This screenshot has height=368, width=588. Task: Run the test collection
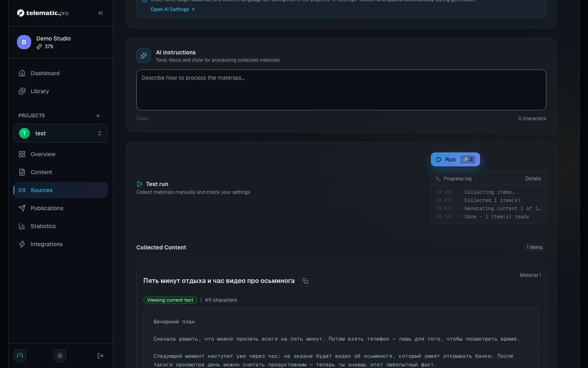pos(455,159)
